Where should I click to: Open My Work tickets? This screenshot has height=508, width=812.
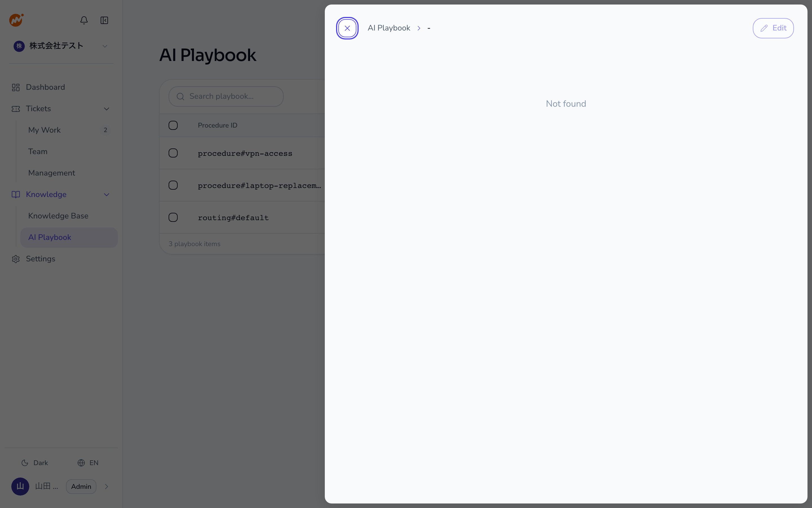tap(69, 130)
